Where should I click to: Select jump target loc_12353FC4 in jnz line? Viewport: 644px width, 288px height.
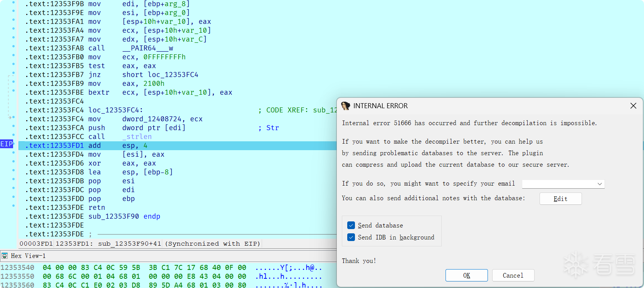[x=173, y=75]
